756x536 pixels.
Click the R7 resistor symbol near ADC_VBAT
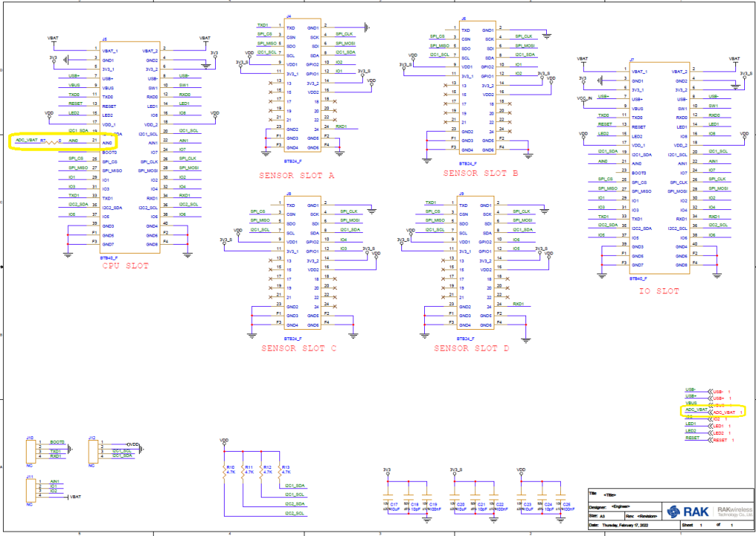52,140
